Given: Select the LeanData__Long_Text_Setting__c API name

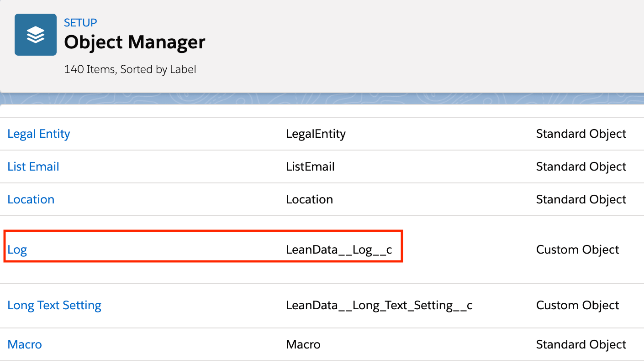Looking at the screenshot, I should point(379,305).
